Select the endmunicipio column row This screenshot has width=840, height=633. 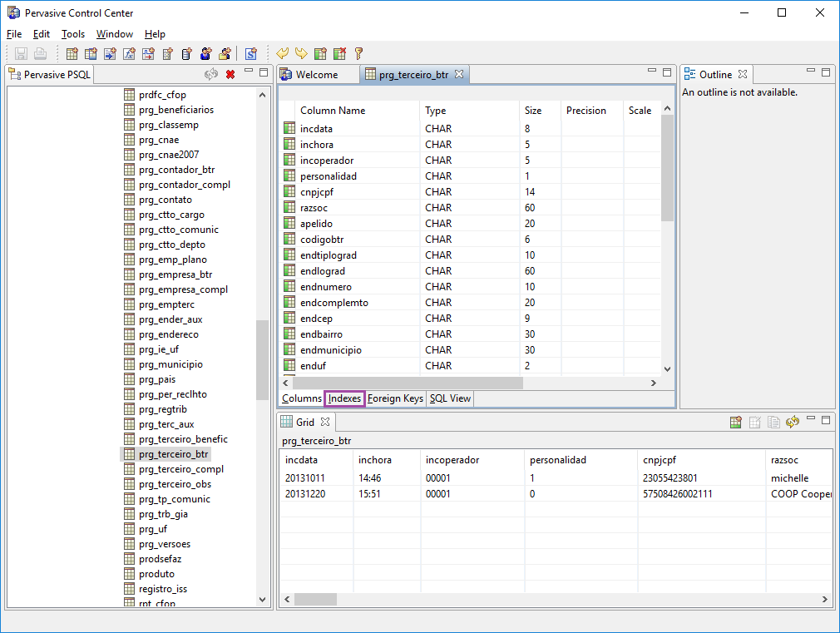click(x=472, y=350)
